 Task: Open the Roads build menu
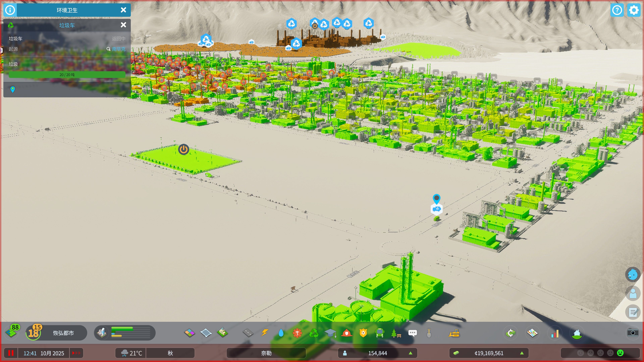[x=248, y=333]
